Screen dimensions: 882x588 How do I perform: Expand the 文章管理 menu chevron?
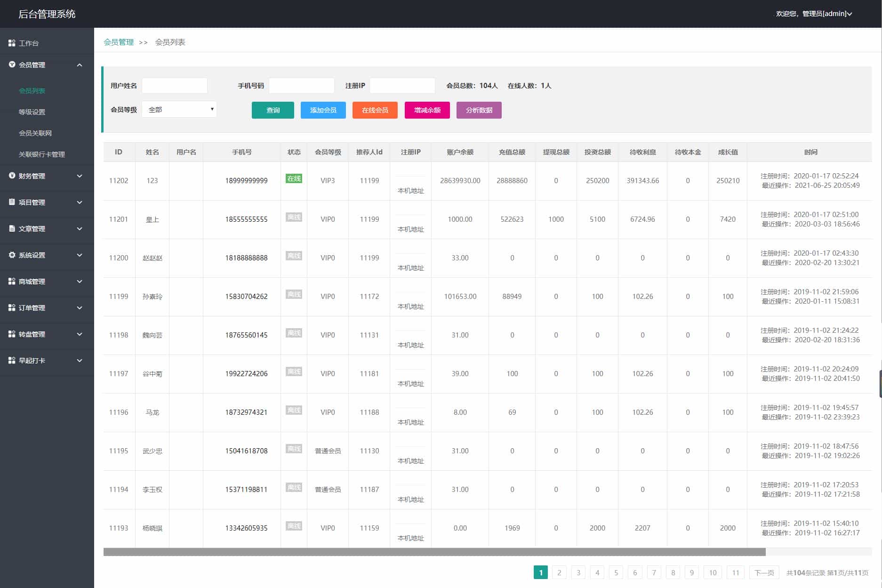80,229
